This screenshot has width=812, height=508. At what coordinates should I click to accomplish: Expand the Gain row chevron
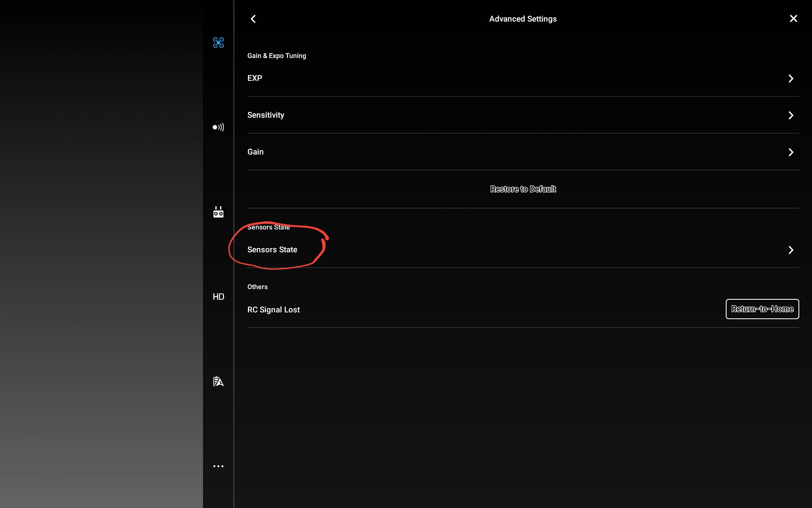[791, 152]
